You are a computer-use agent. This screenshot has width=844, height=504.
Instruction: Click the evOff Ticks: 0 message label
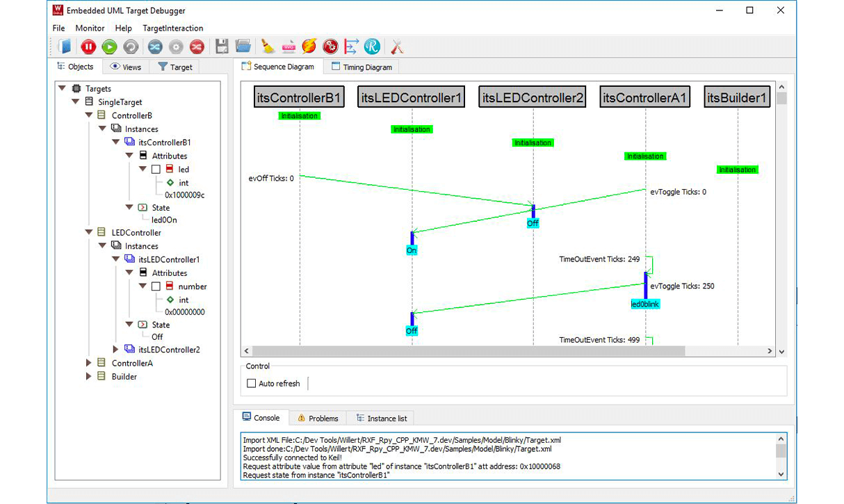pos(271,179)
